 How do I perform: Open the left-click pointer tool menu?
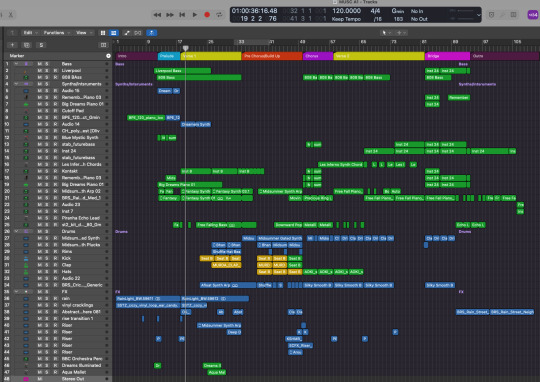[386, 33]
